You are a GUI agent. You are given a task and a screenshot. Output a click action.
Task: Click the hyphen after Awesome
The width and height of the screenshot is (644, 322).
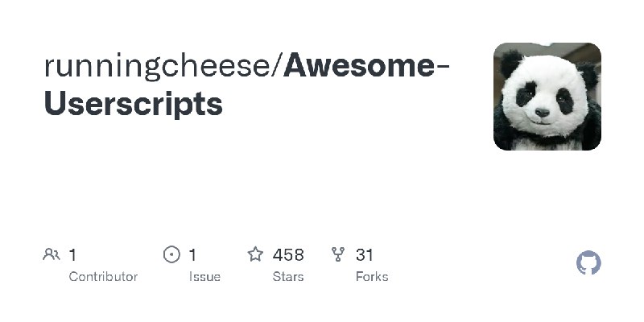[x=442, y=68]
